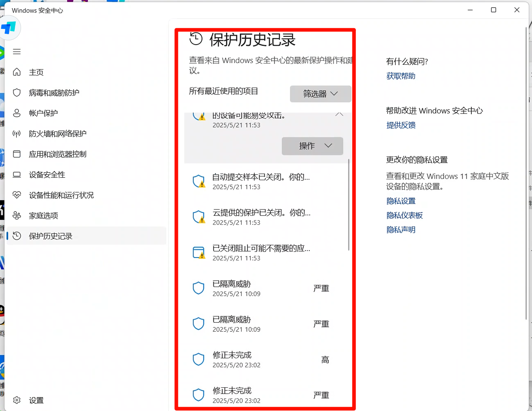
Task: Click shield icon for 病毒和威胁防护
Action: pyautogui.click(x=17, y=92)
